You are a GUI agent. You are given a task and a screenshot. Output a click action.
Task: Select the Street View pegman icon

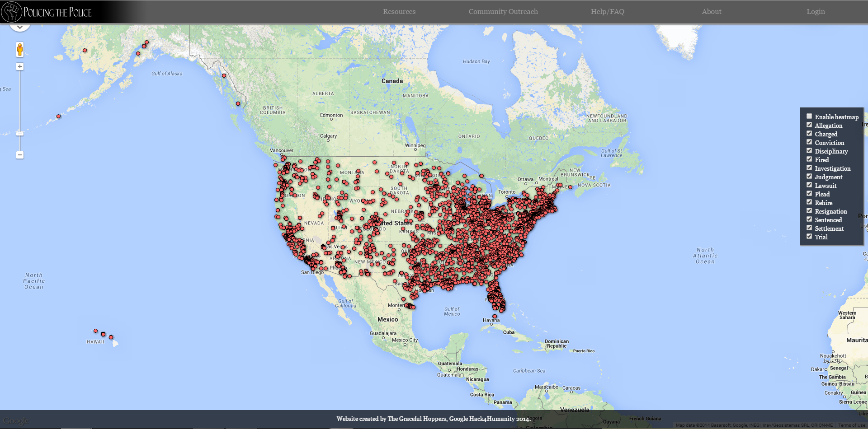(x=20, y=49)
